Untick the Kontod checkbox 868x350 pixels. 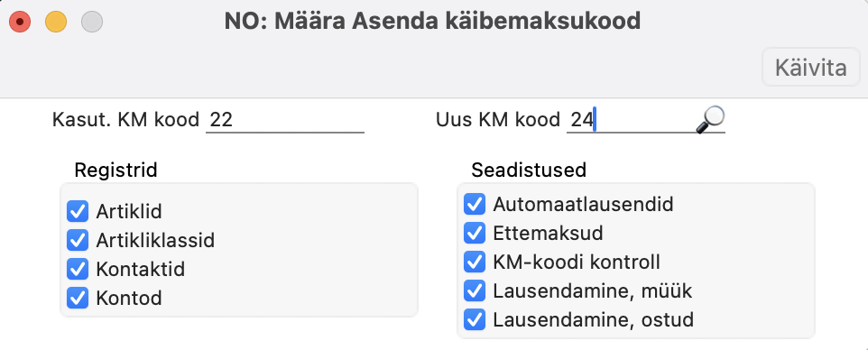click(78, 298)
